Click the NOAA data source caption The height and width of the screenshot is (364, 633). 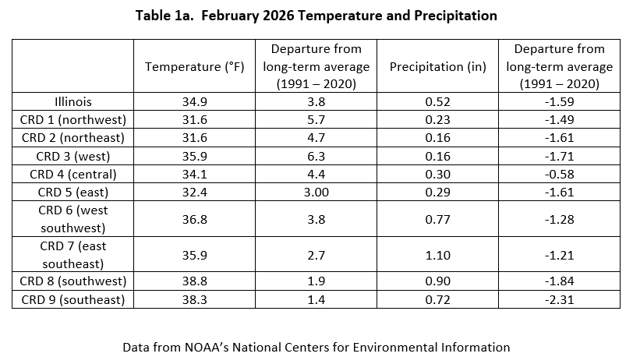pos(316,347)
